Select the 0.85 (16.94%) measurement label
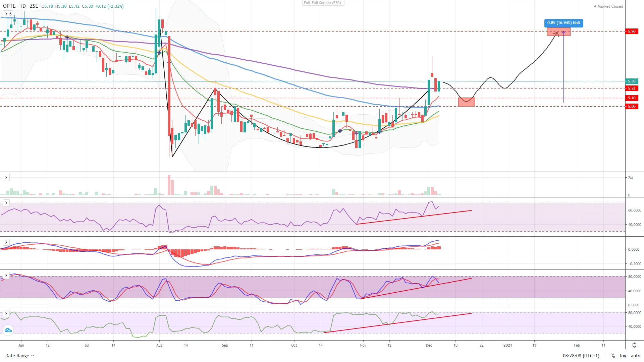644x362 pixels. click(x=563, y=23)
